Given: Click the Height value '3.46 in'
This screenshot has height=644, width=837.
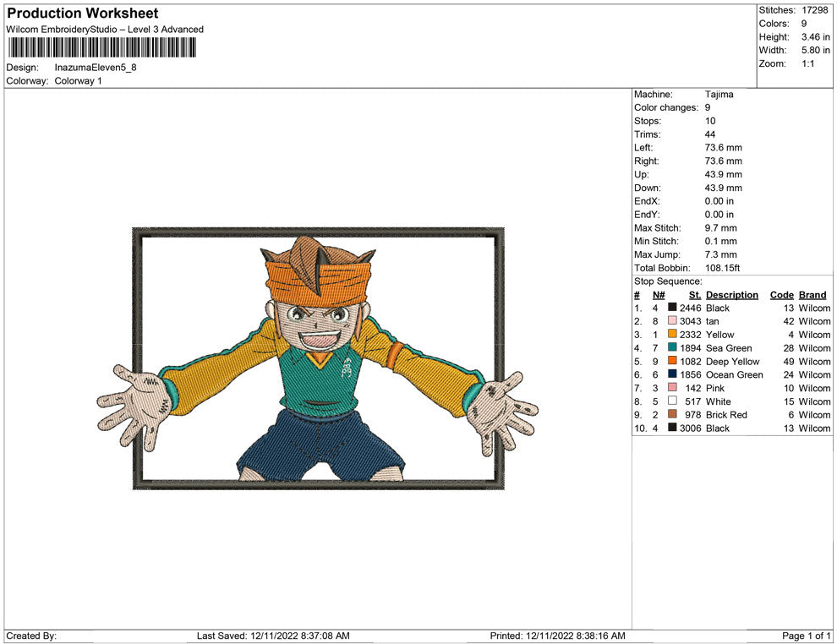Looking at the screenshot, I should [x=816, y=37].
